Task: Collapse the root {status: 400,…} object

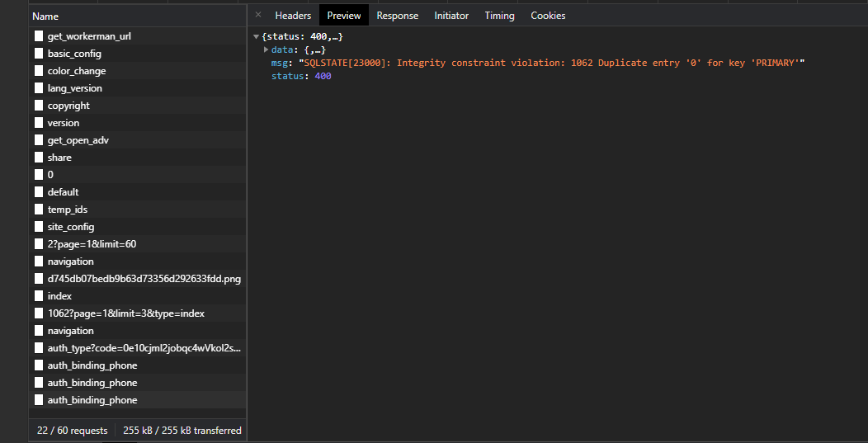Action: click(x=256, y=36)
